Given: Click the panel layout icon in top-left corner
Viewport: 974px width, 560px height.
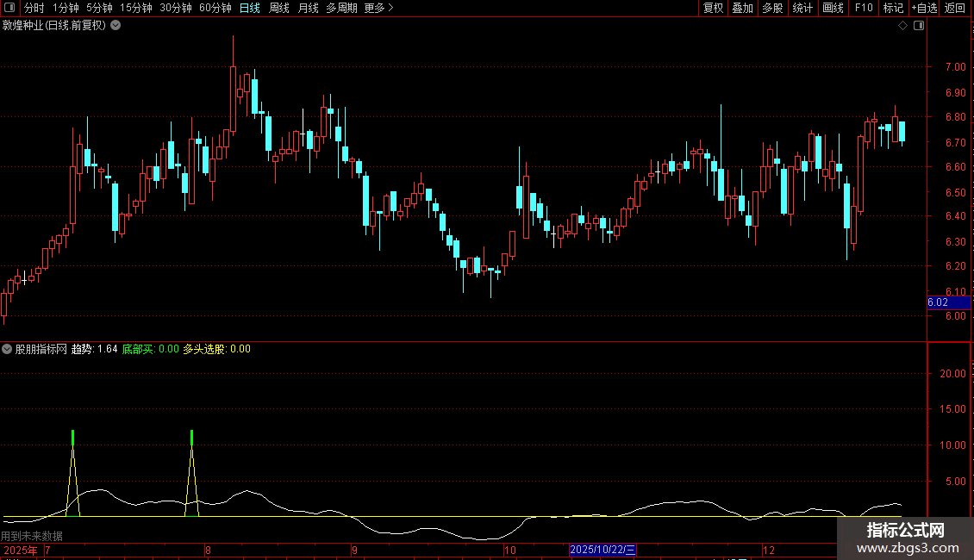Looking at the screenshot, I should (x=9, y=8).
